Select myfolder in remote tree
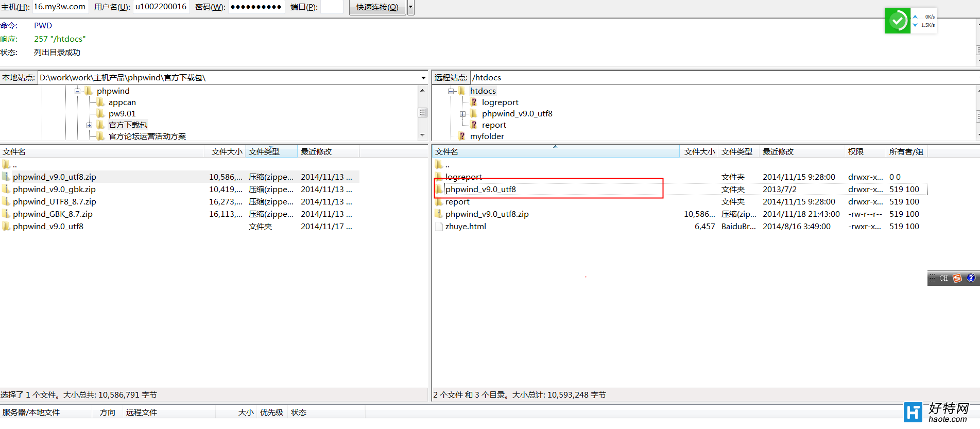The height and width of the screenshot is (429, 980). [487, 136]
